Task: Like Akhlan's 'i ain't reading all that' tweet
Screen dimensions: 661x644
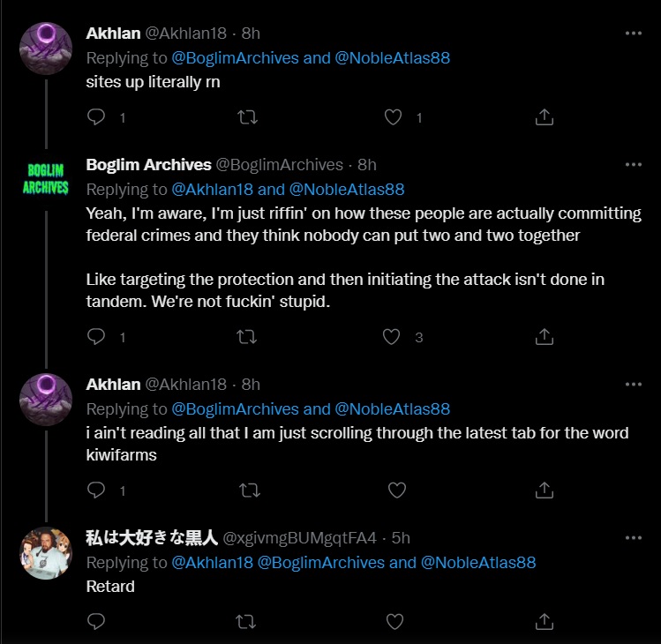Action: pyautogui.click(x=396, y=489)
